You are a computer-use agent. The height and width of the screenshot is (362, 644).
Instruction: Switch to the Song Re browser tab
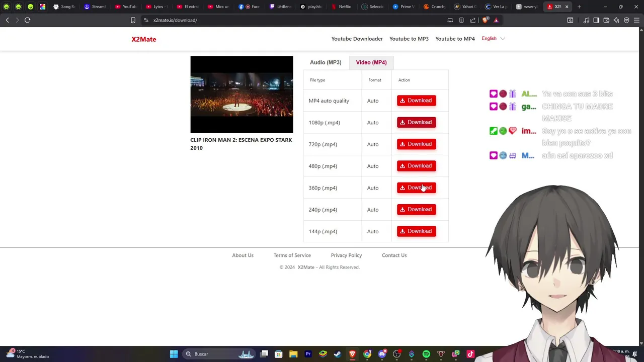coord(64,7)
